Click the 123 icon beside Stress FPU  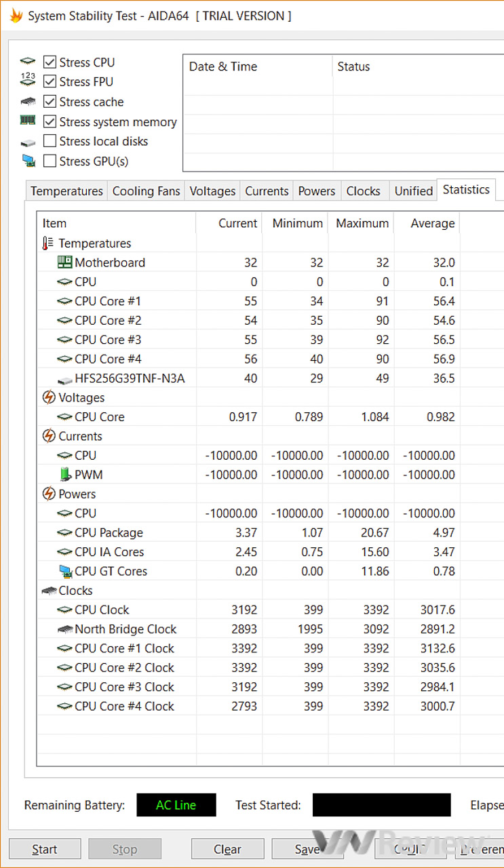coord(28,80)
